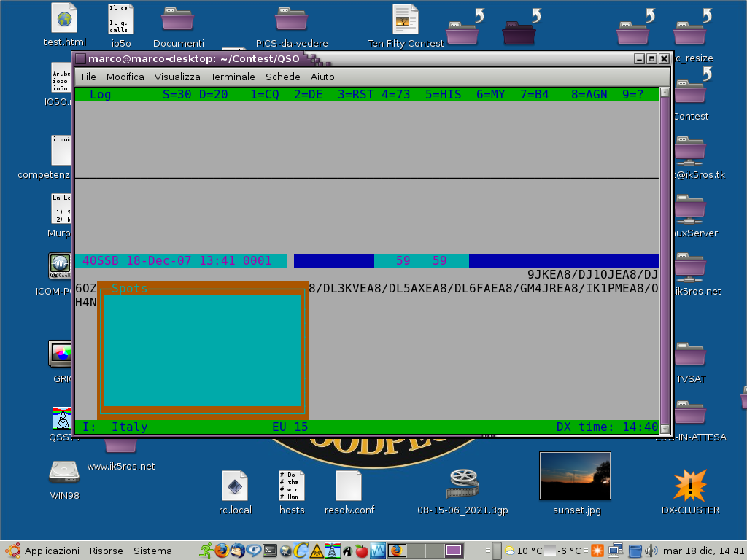The height and width of the screenshot is (560, 747).
Task: Open the Aiuto menu
Action: point(322,77)
